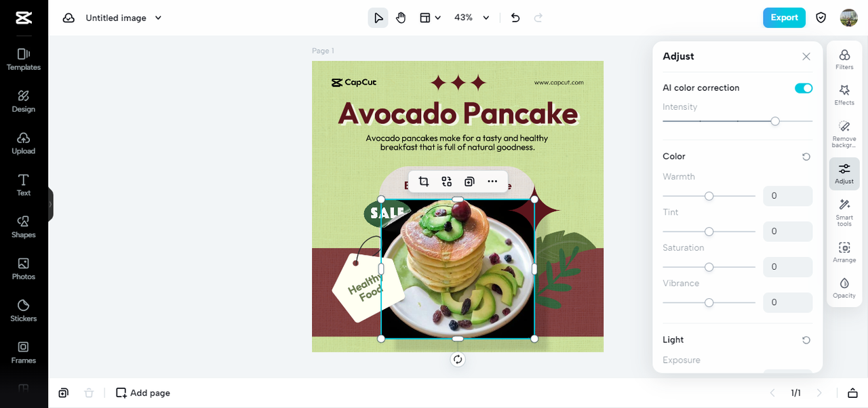Open the Templates panel

pos(24,60)
